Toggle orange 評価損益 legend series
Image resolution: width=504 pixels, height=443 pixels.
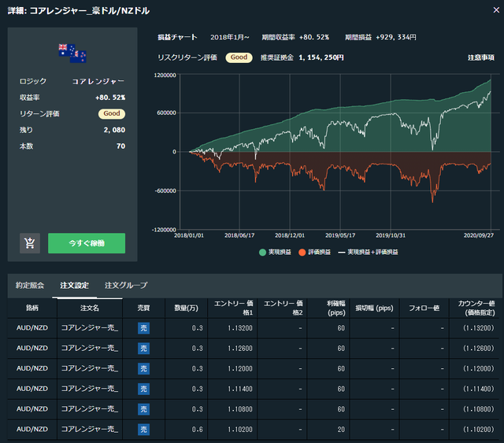click(314, 252)
